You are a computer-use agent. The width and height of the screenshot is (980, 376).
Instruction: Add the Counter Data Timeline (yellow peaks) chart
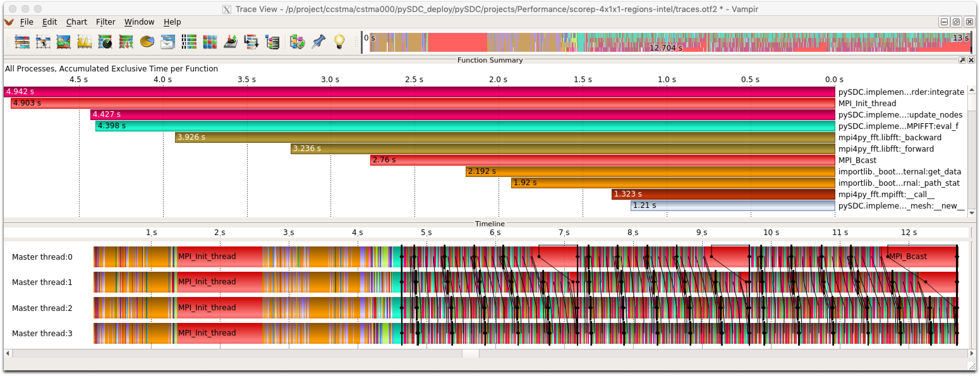[x=84, y=42]
